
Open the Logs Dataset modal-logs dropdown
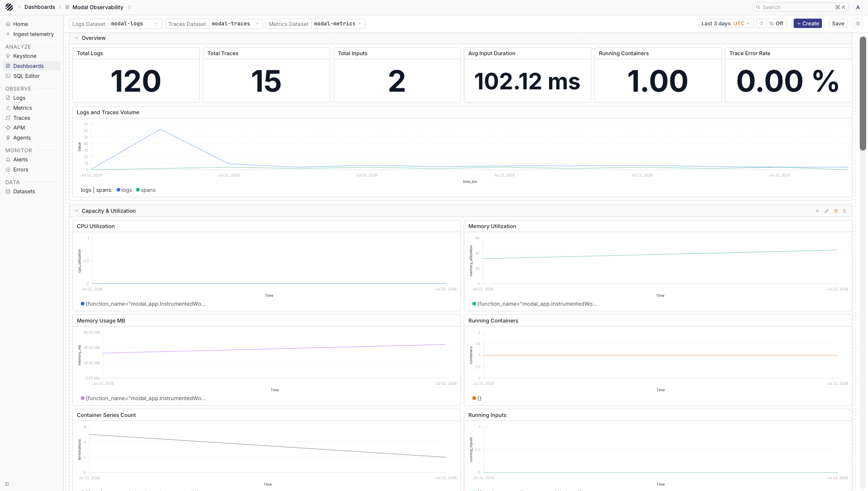coord(135,24)
